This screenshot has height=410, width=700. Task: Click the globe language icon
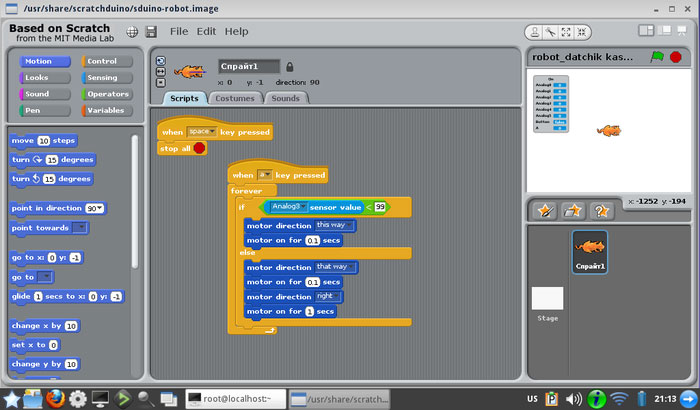click(132, 32)
